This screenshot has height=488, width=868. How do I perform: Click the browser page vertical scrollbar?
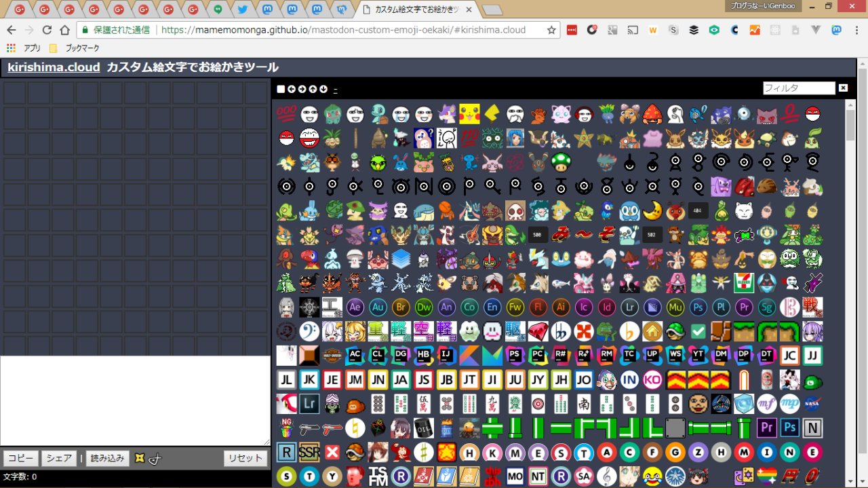863,273
